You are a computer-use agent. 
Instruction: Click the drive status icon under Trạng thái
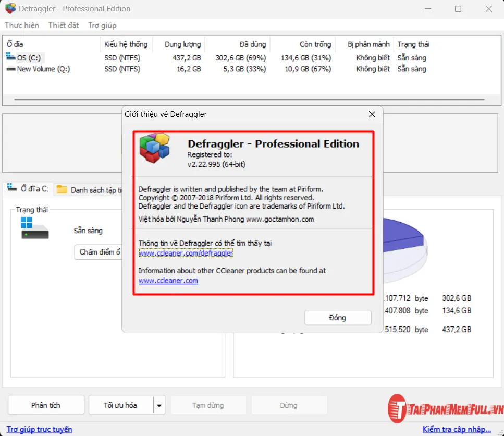[x=34, y=229]
